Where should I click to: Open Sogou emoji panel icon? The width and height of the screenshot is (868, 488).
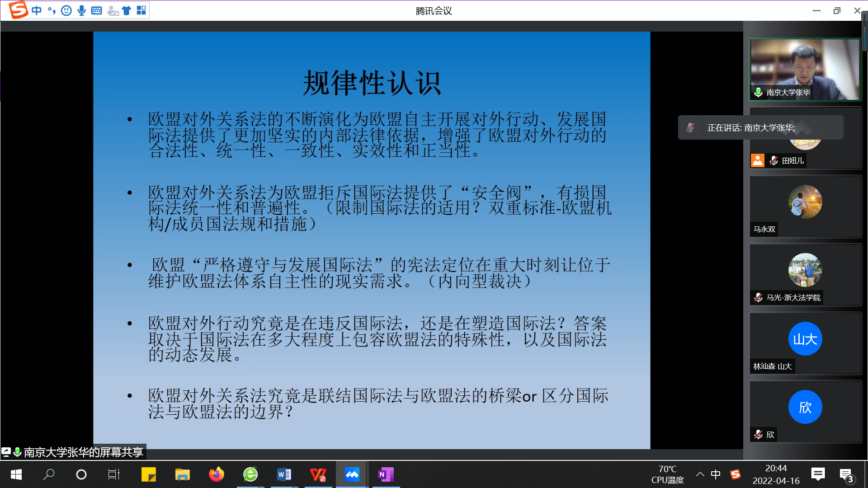coord(66,10)
